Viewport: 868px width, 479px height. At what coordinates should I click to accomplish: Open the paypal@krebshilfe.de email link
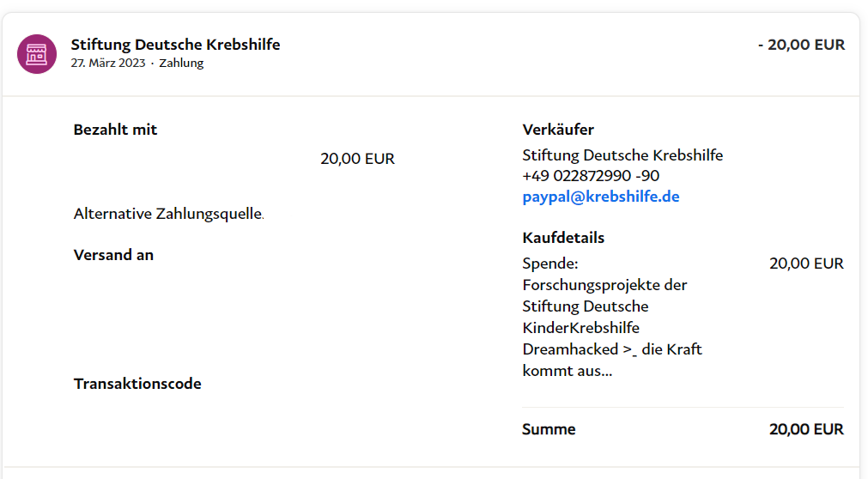600,197
